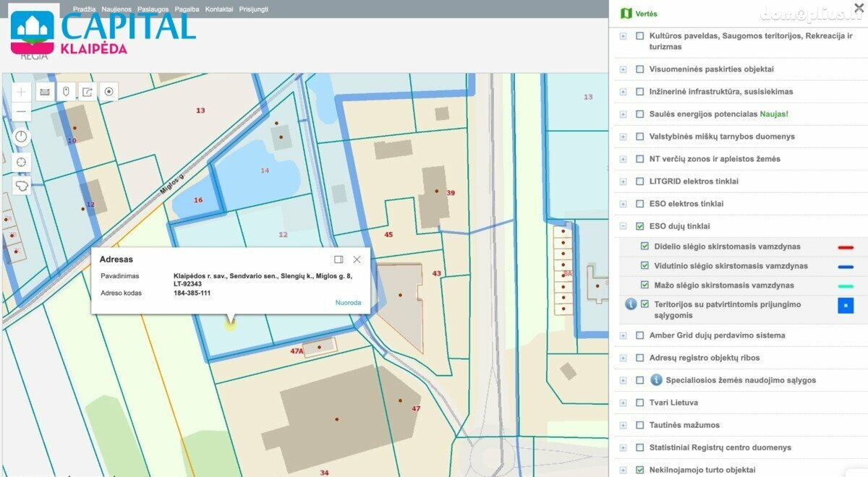This screenshot has width=868, height=477.
Task: Enable ESO elektros tinklai checkbox
Action: click(639, 204)
